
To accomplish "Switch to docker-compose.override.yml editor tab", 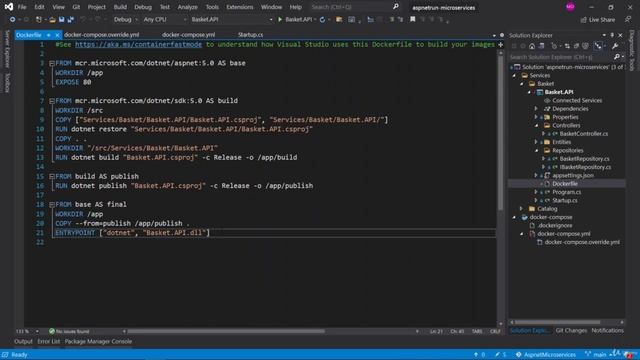I will click(x=102, y=35).
